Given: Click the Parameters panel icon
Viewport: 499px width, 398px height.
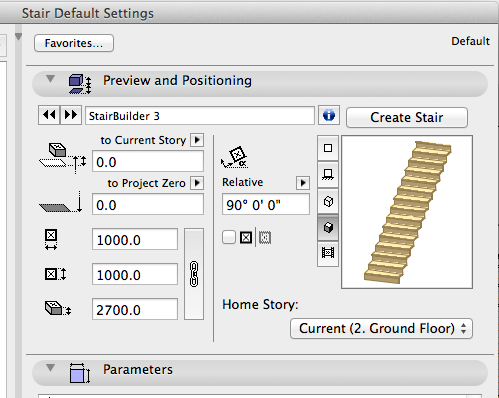Looking at the screenshot, I should point(80,373).
